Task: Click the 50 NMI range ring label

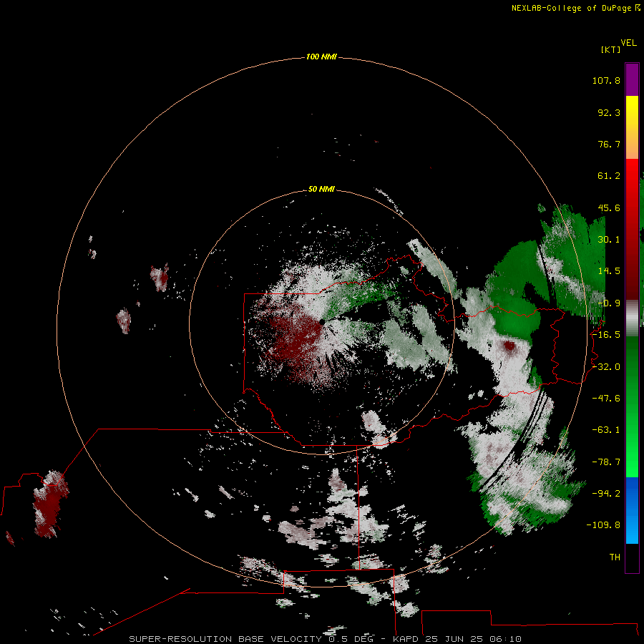Action: tap(321, 189)
